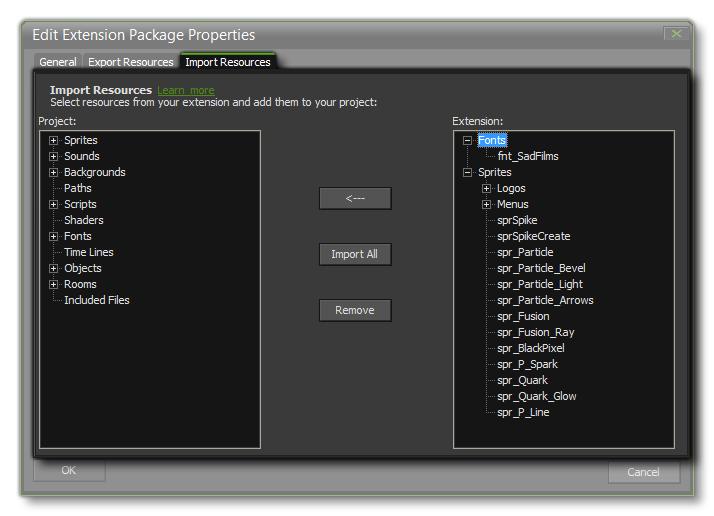The height and width of the screenshot is (516, 714).
Task: Expand the Sounds folder in Project tree
Action: (x=53, y=157)
